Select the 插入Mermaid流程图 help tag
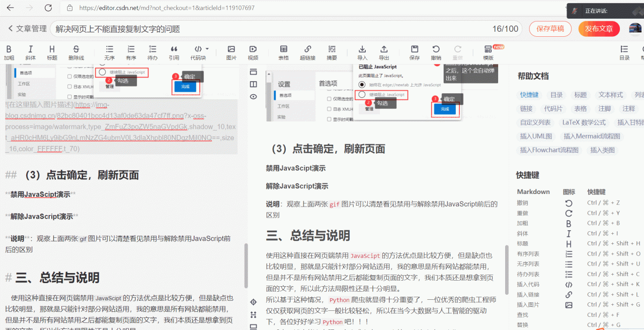This screenshot has height=330, width=644. click(x=592, y=136)
